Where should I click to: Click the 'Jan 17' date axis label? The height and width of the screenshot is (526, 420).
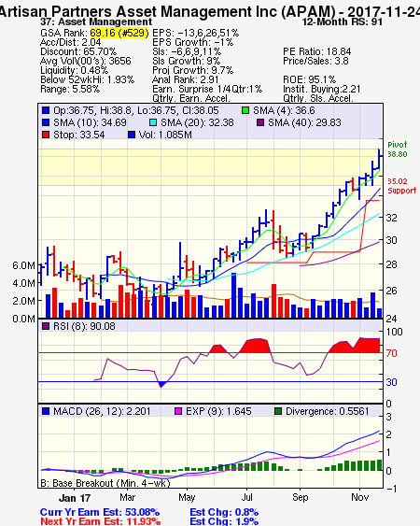75,498
